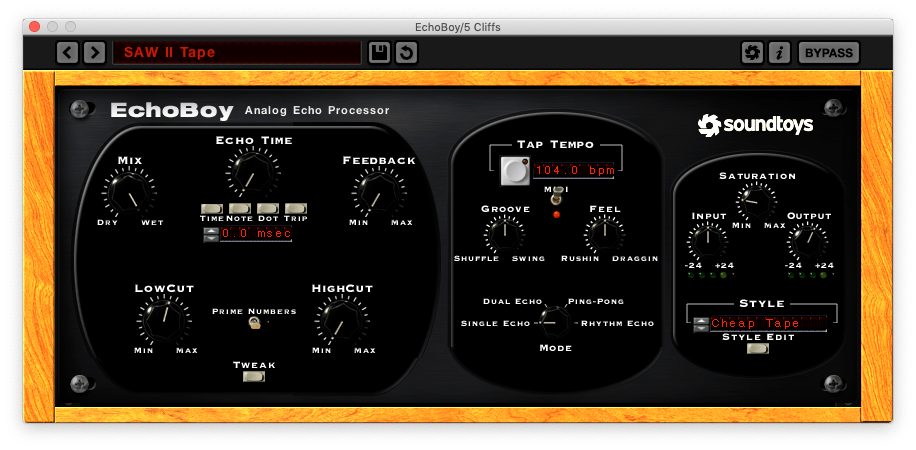Save preset using floppy disk icon
916x450 pixels.
coord(379,53)
